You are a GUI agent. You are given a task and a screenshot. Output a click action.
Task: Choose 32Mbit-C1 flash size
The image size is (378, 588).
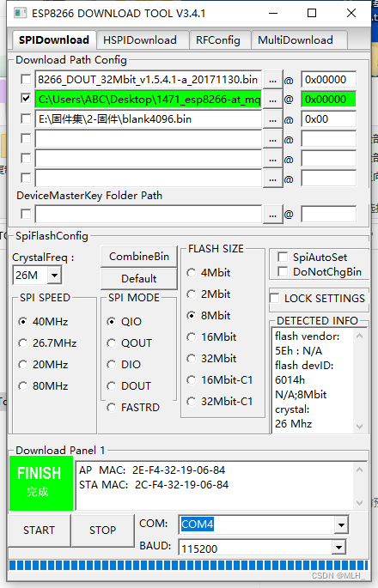coord(220,401)
